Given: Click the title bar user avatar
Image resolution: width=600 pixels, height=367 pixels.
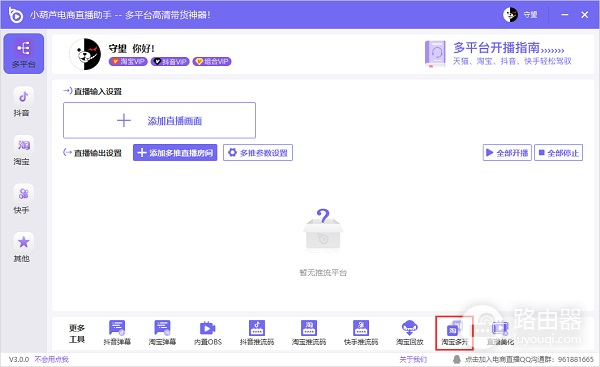Looking at the screenshot, I should (x=510, y=15).
